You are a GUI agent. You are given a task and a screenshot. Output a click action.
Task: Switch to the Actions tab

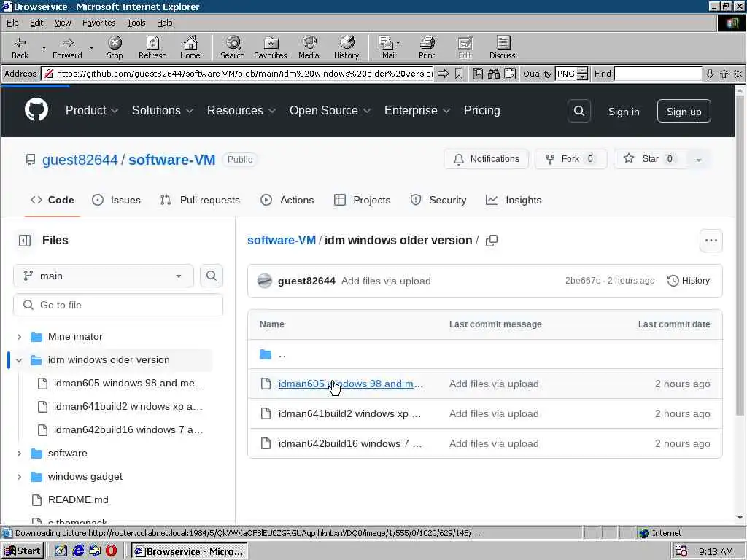pyautogui.click(x=287, y=200)
